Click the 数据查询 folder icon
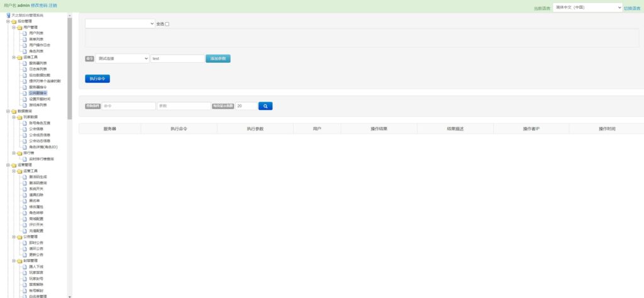644x298 pixels. [x=14, y=111]
